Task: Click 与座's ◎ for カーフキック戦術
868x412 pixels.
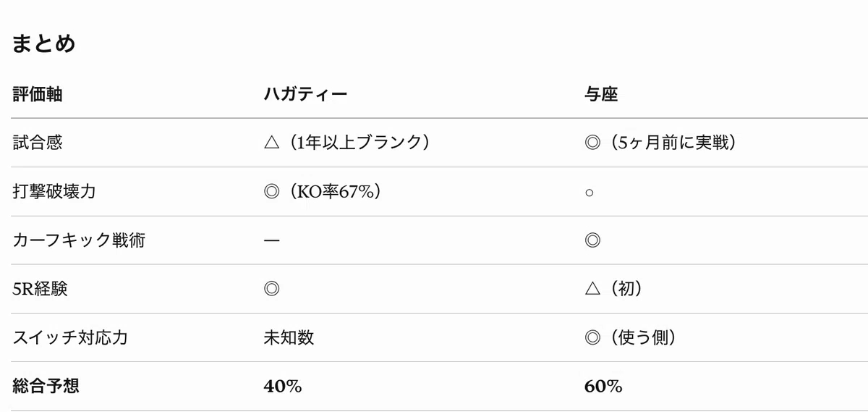Action: point(592,240)
